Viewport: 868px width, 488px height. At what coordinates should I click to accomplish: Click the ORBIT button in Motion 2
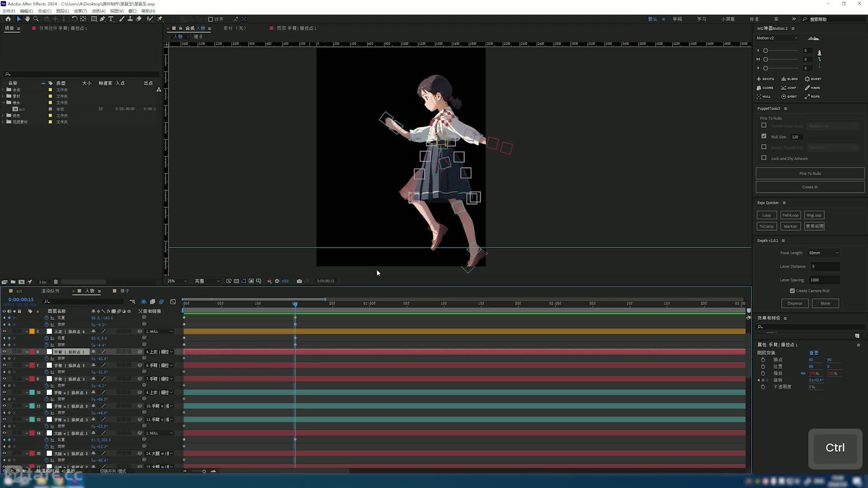point(789,96)
